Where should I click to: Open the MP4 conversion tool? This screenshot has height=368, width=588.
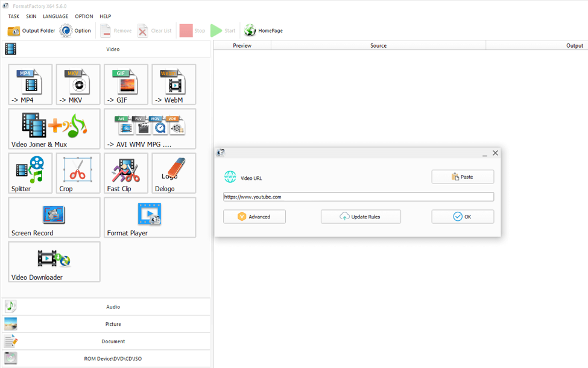[x=30, y=84]
